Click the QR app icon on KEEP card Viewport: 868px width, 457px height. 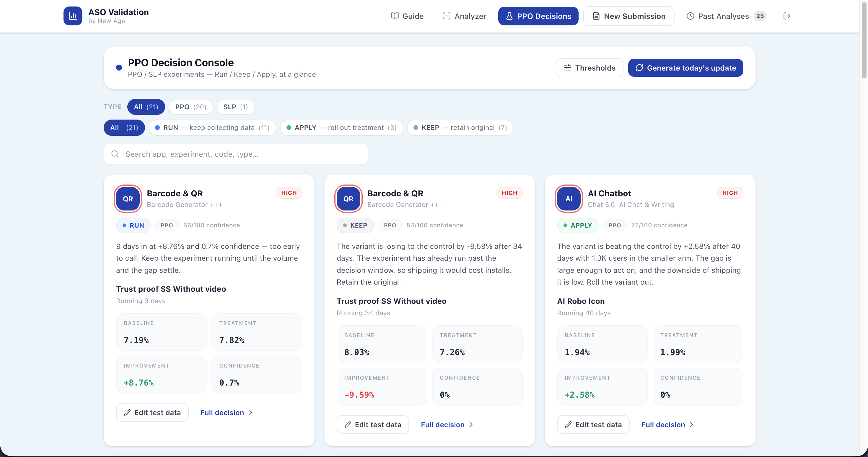click(x=348, y=199)
